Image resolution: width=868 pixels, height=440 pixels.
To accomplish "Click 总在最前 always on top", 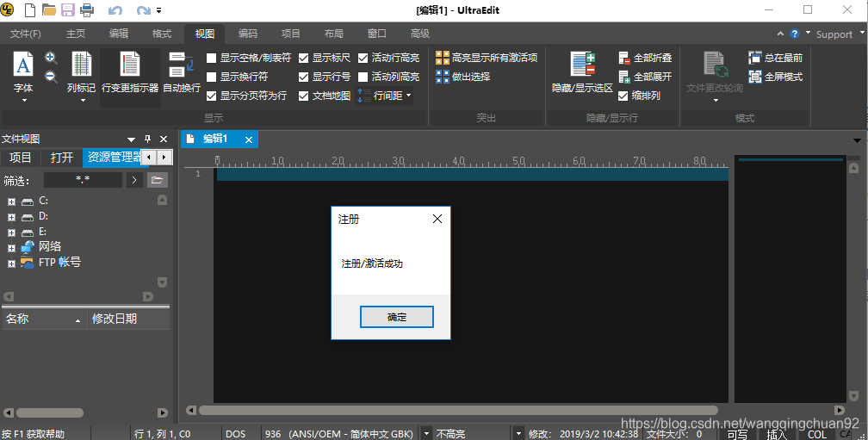I will pyautogui.click(x=776, y=58).
